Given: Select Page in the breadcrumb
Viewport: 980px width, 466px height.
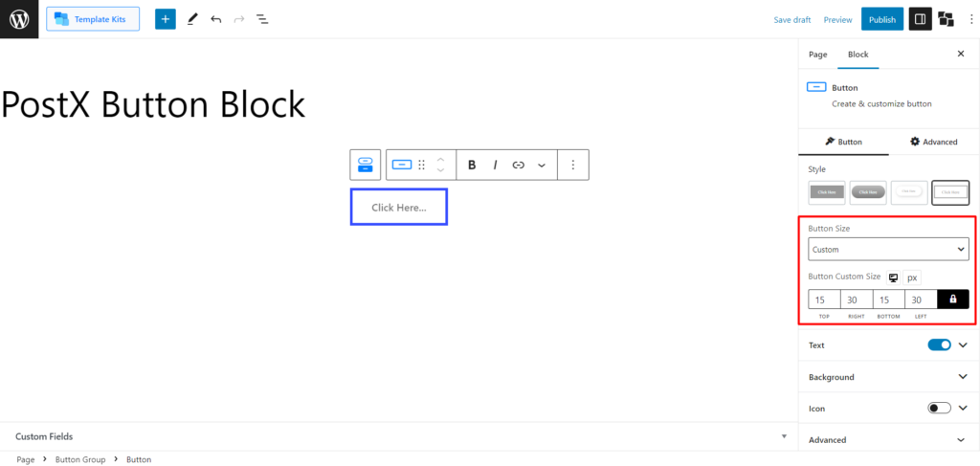Looking at the screenshot, I should pyautogui.click(x=26, y=459).
